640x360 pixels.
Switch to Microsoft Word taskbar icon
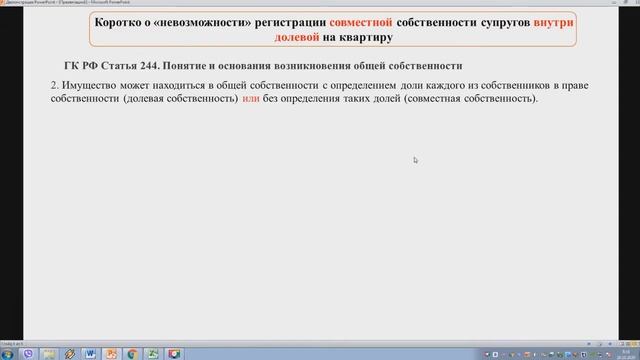point(91,354)
